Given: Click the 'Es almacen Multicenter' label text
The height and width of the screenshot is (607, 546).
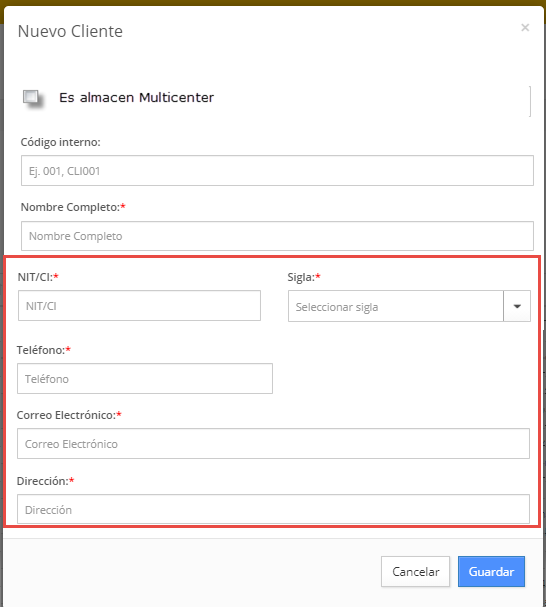Looking at the screenshot, I should [136, 98].
